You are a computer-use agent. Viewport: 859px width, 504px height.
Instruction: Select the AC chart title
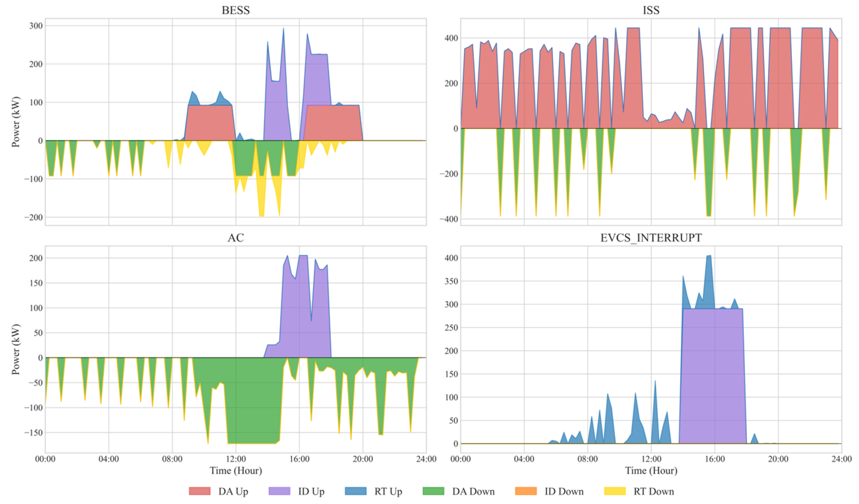[x=236, y=238]
